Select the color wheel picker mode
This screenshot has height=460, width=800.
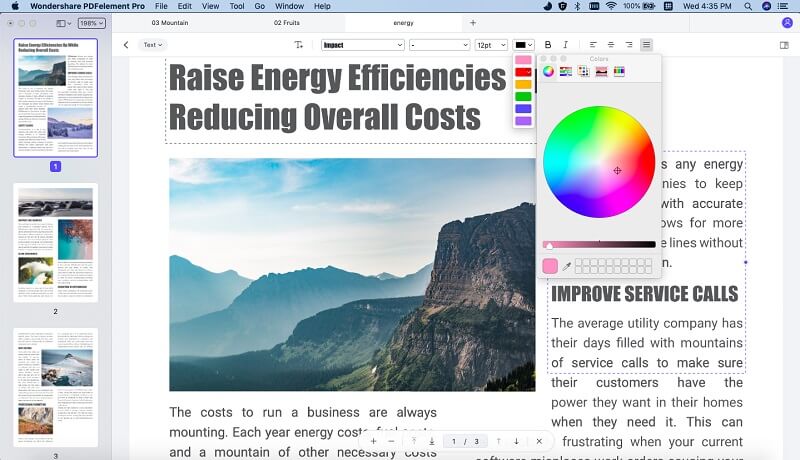[548, 71]
